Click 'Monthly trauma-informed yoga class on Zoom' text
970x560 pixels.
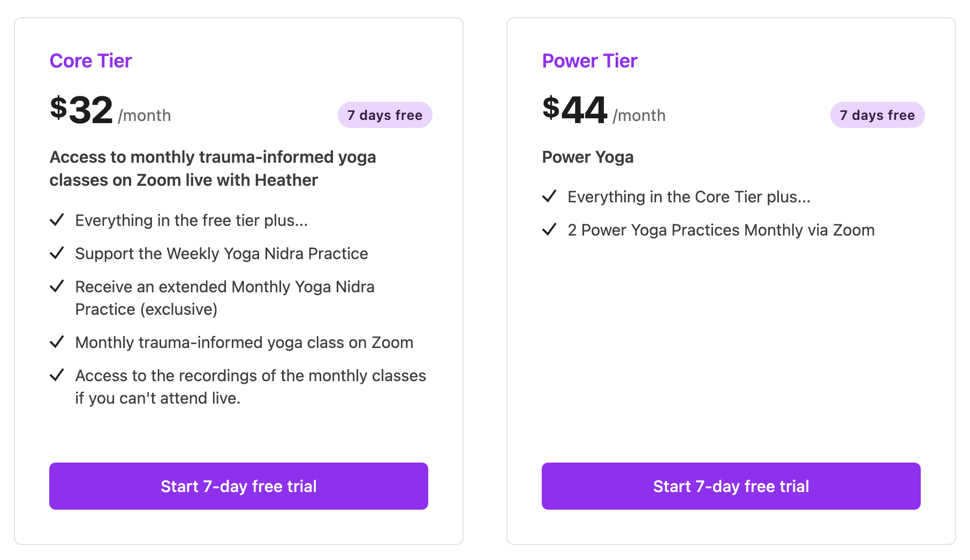[244, 343]
